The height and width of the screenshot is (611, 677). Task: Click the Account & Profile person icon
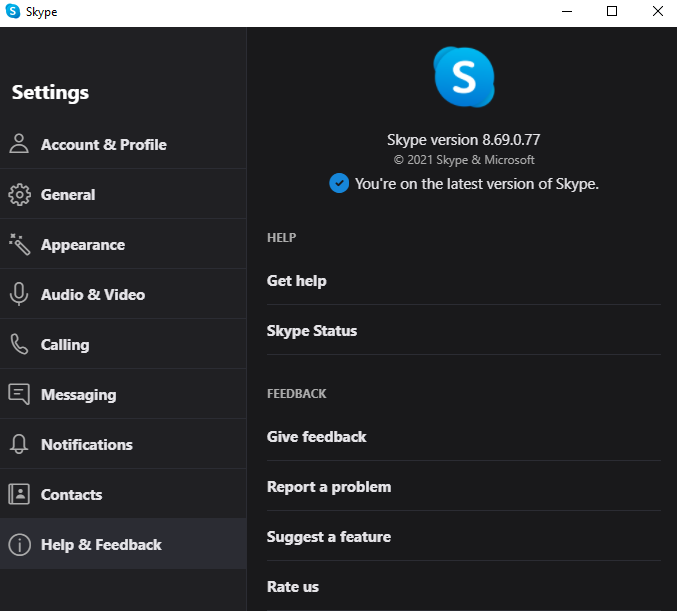[19, 144]
